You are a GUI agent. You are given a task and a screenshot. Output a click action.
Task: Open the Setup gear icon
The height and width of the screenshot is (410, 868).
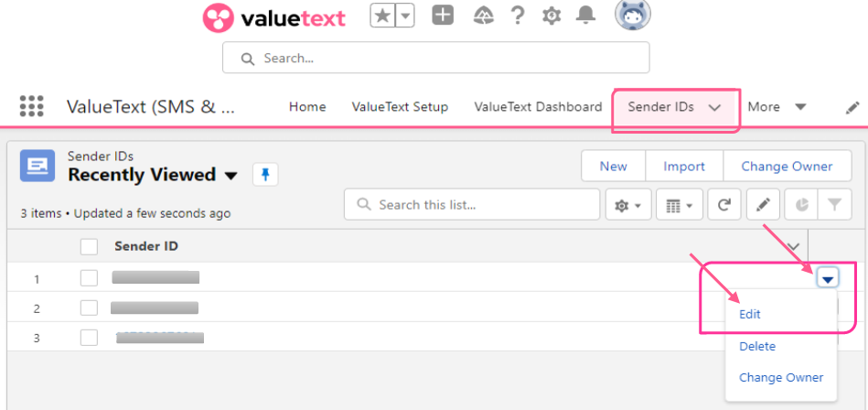552,16
